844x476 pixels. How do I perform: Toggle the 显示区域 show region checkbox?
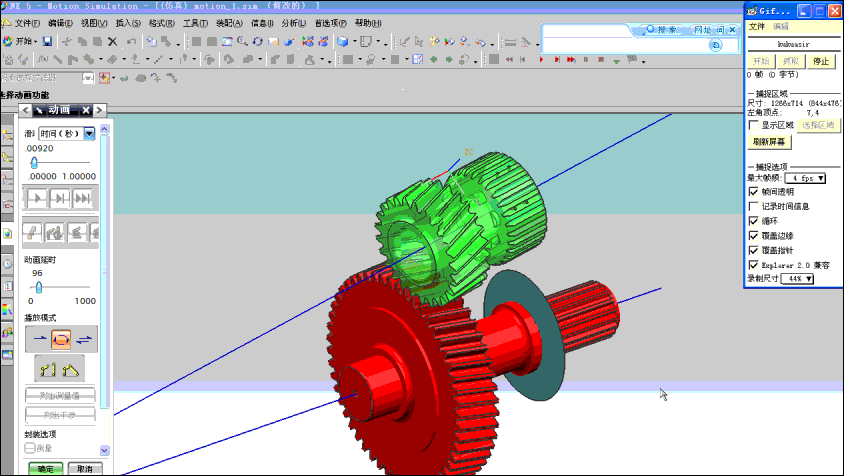click(754, 125)
